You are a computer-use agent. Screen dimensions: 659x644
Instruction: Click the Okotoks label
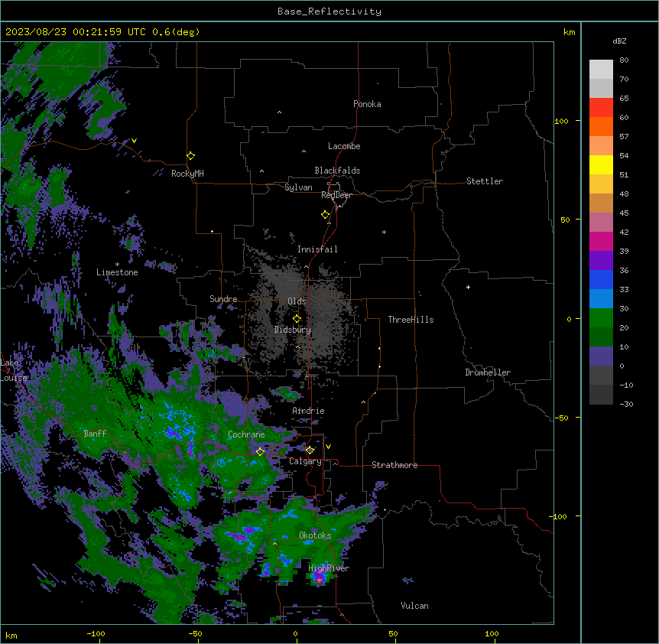pos(315,535)
